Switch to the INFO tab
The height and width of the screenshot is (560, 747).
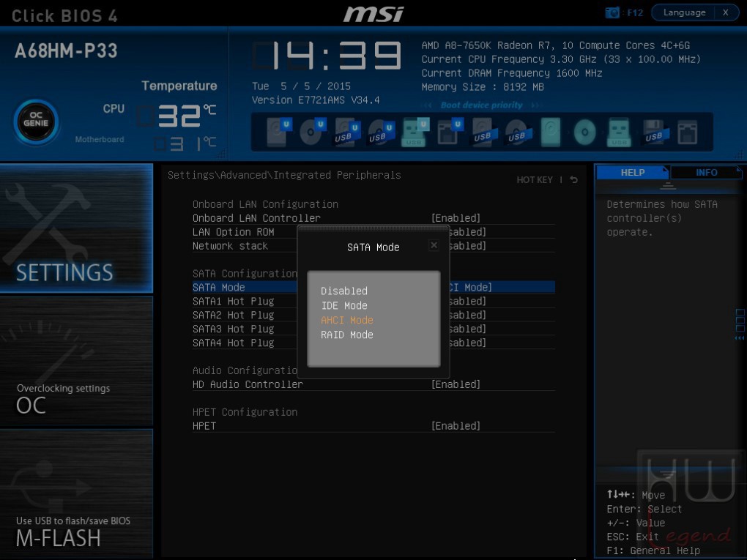(x=706, y=172)
